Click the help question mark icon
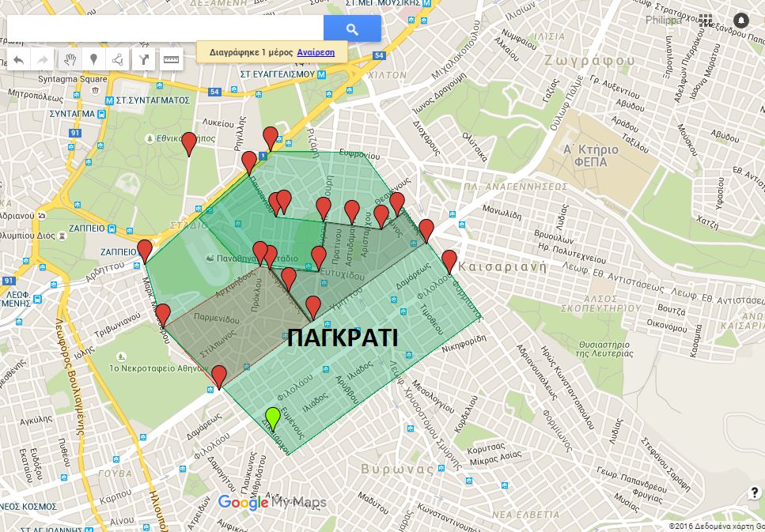765x532 pixels. click(x=754, y=492)
